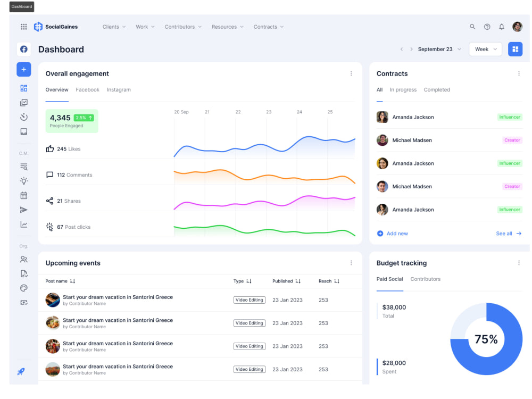Screen dimensions: 532x399
Task: Click the SocialGaines logo
Action: tap(56, 27)
